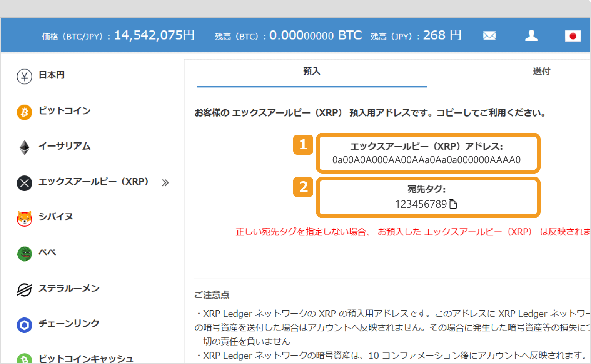The image size is (591, 364).
Task: Click the Bitcoin Cash icon
Action: pos(24,359)
